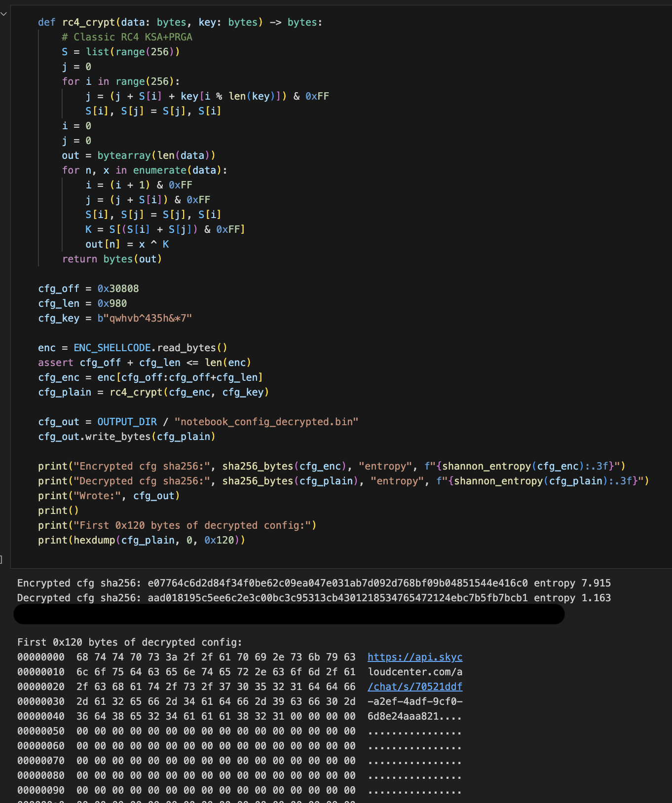
Task: Collapse the code cell using the chevron
Action: click(3, 14)
